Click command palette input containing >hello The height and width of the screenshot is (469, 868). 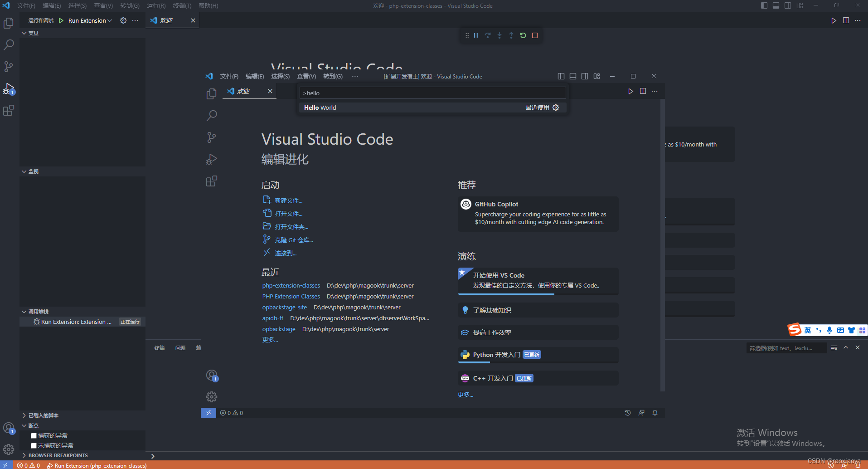click(432, 93)
